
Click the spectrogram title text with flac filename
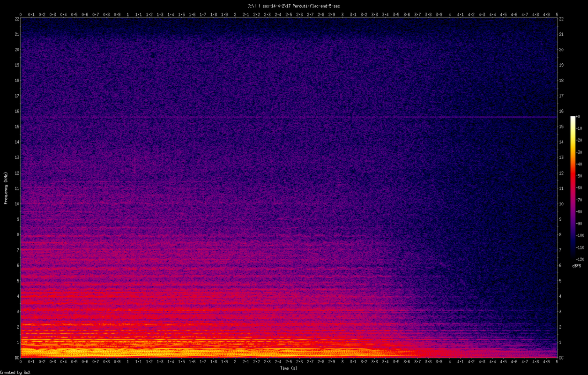click(x=294, y=6)
